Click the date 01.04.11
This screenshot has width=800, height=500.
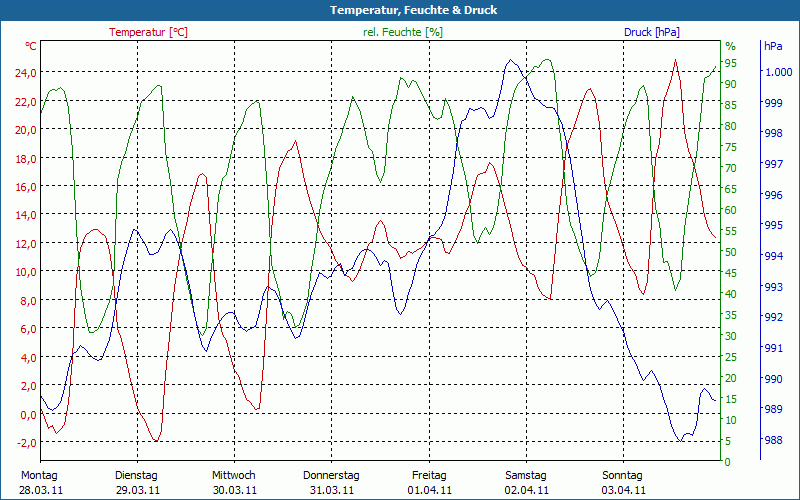430,490
